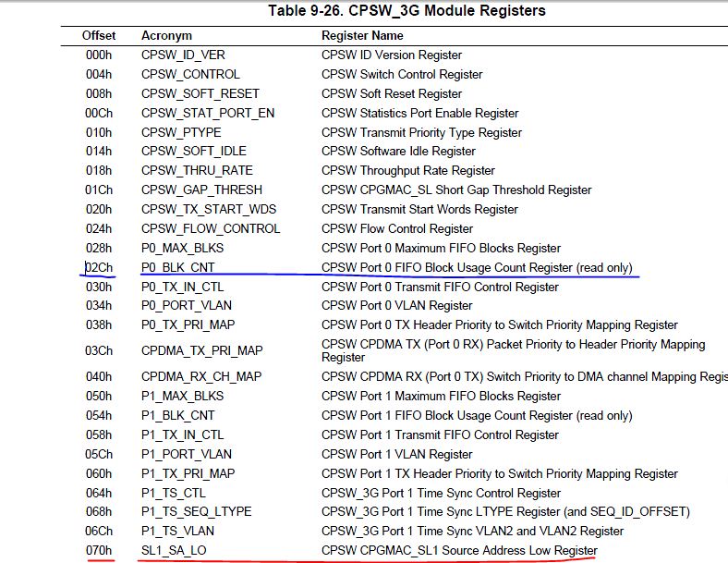728x563 pixels.
Task: Click 'CPSW_3G Port 1 Time Sync LTYPE Register' text
Action: (x=441, y=512)
